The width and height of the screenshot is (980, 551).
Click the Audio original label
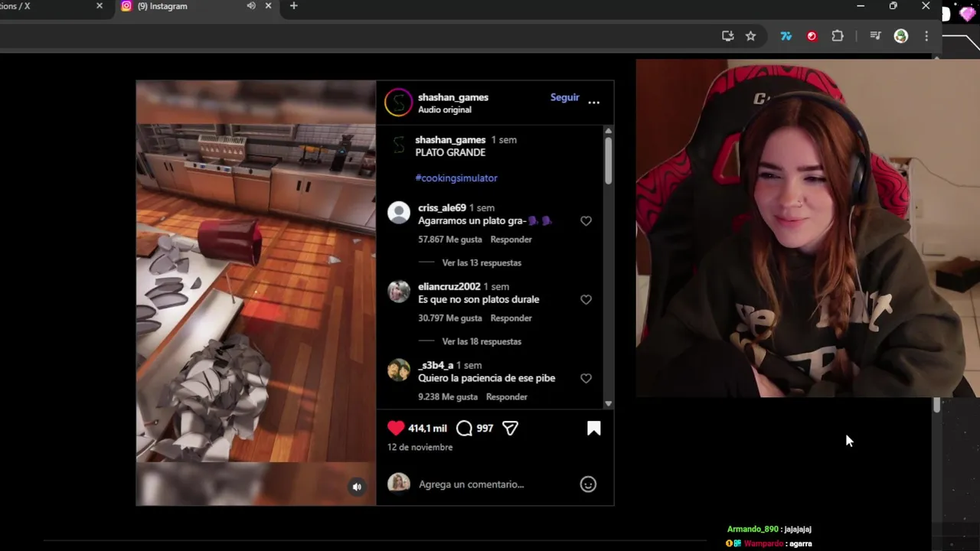pos(445,109)
